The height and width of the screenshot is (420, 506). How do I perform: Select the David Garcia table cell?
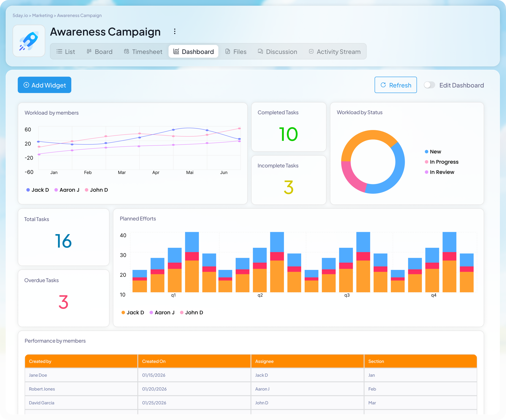pyautogui.click(x=81, y=403)
